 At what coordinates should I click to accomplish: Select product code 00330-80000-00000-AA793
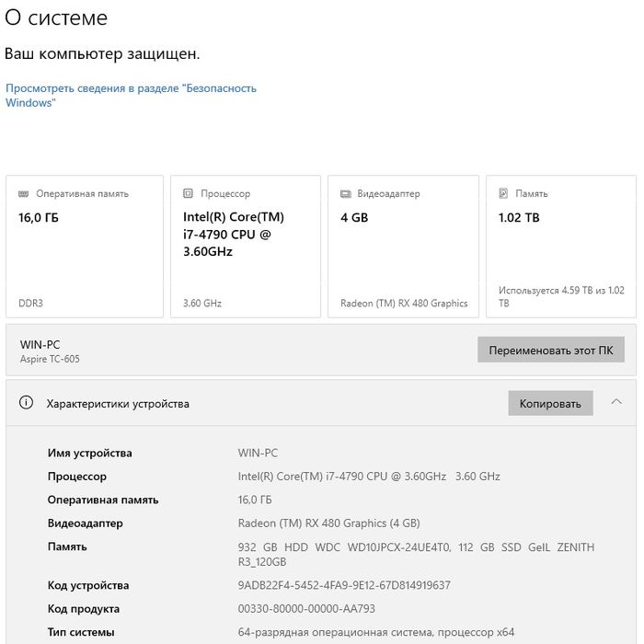[x=306, y=609]
